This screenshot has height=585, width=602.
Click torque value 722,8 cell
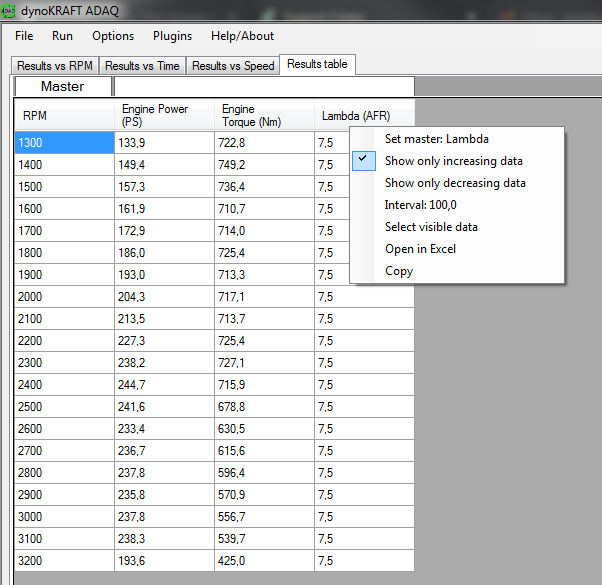point(264,143)
